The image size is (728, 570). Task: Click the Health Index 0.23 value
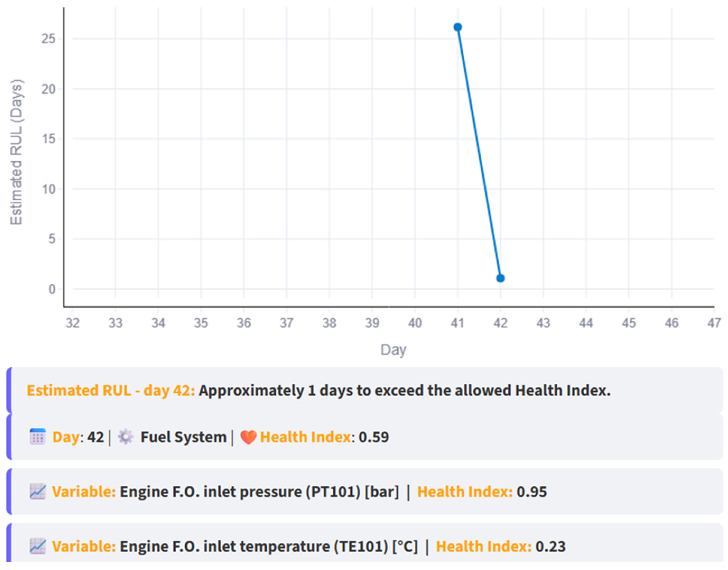[x=550, y=547]
